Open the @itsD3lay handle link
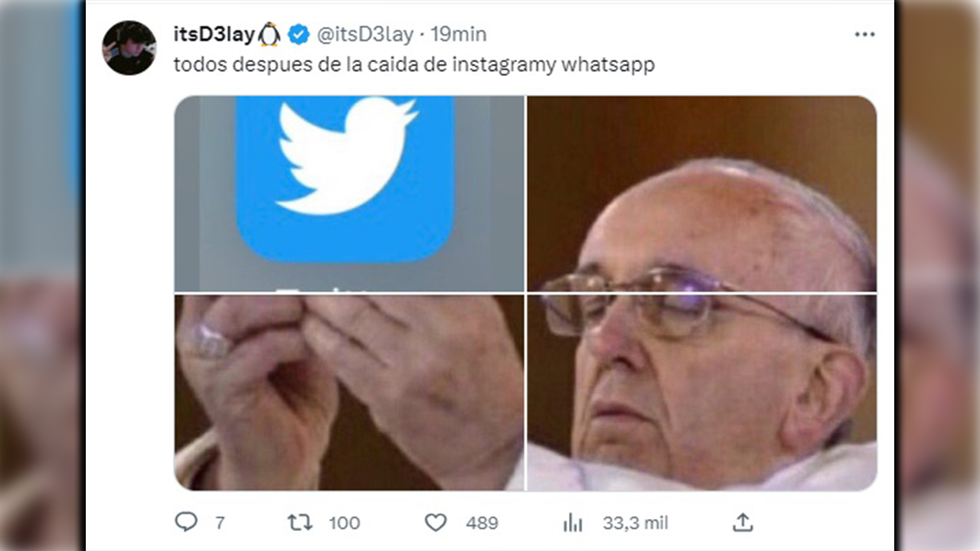The image size is (980, 551). (364, 34)
